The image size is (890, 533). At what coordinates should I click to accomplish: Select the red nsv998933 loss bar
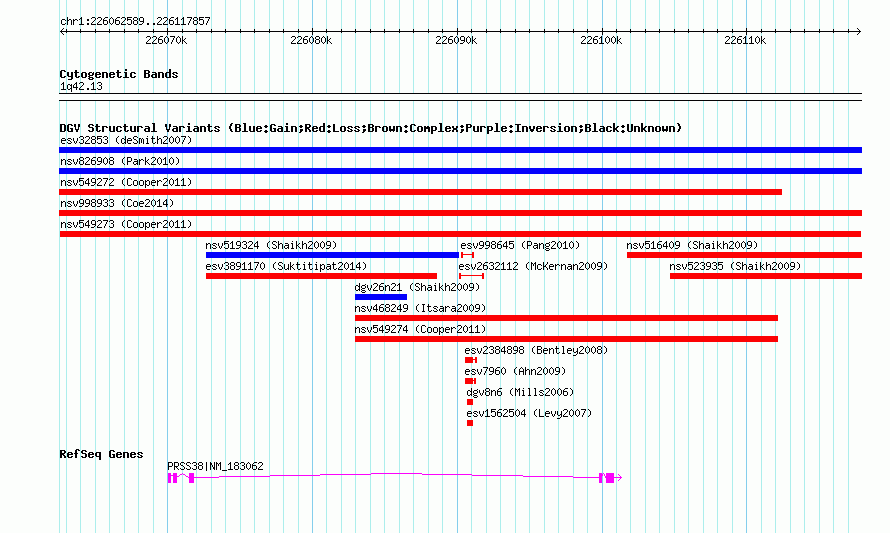point(460,213)
